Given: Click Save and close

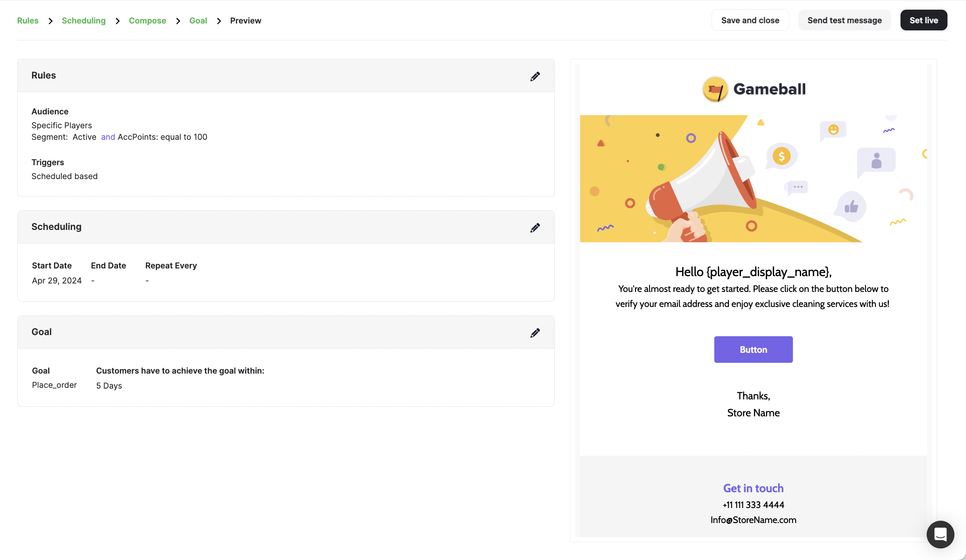Looking at the screenshot, I should pos(750,20).
